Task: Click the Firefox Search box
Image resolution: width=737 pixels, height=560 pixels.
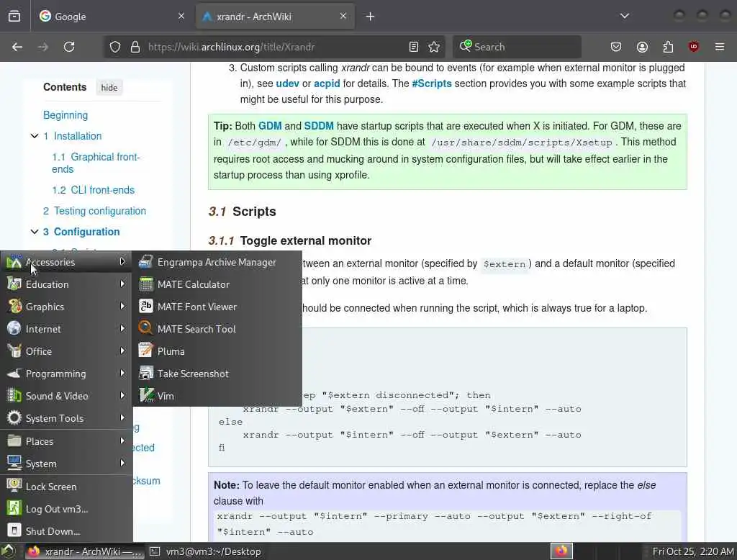Action: [x=517, y=47]
